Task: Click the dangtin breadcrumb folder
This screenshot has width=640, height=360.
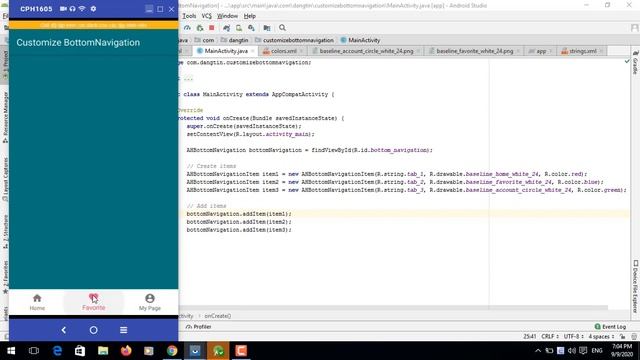Action: pyautogui.click(x=234, y=40)
